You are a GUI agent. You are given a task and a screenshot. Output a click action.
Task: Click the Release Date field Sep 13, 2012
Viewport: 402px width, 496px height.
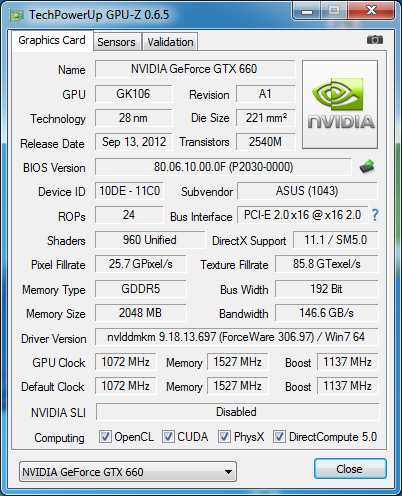click(134, 142)
